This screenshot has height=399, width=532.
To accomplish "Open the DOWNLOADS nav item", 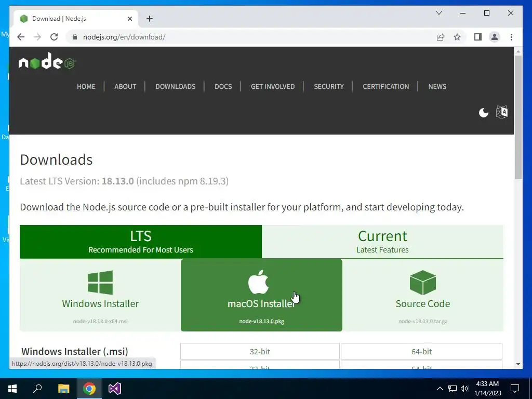I will [176, 87].
